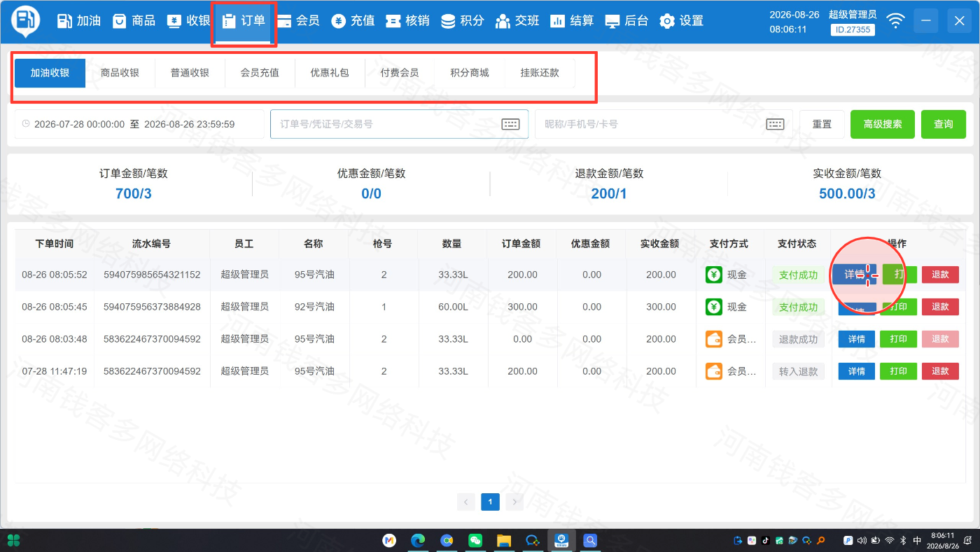The image size is (980, 552).
Task: Click the next page arrow
Action: click(x=514, y=502)
